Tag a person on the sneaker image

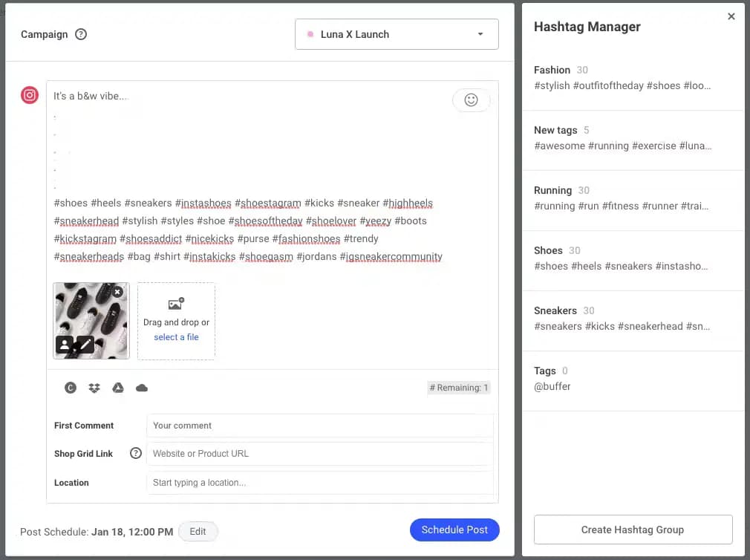[65, 344]
